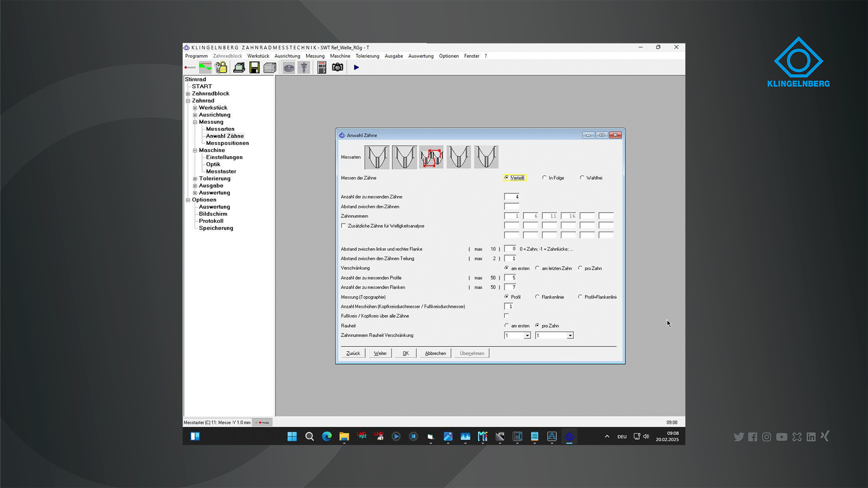Click the Weiter button
This screenshot has width=868, height=488.
(380, 353)
